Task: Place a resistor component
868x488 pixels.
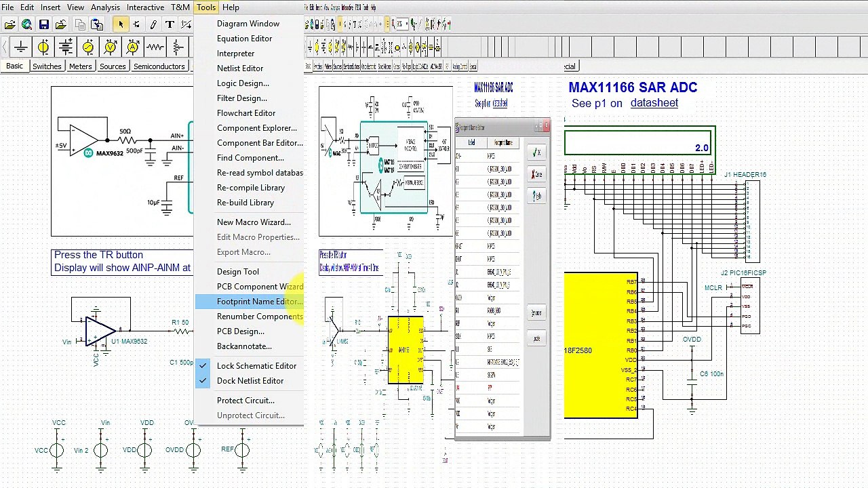Action: click(155, 47)
